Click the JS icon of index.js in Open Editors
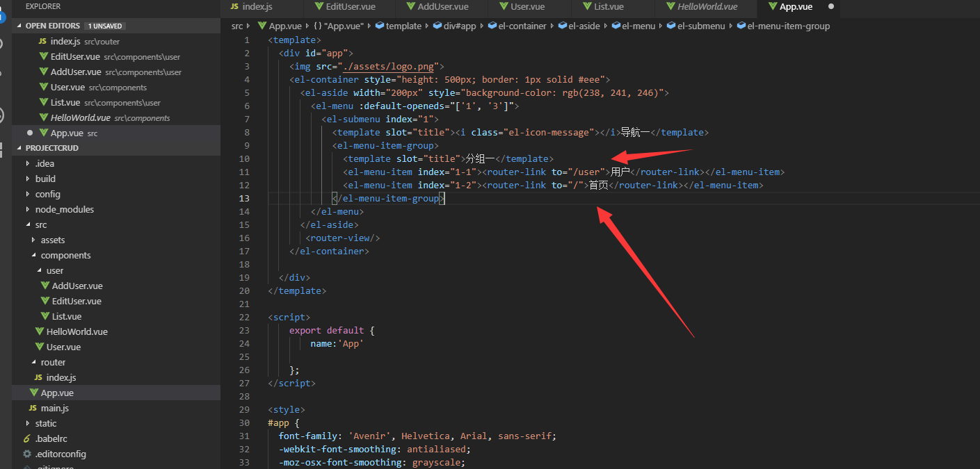 (43, 42)
